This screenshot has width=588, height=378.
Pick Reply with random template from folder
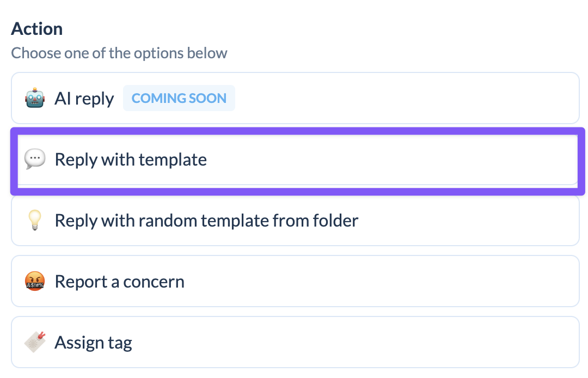click(296, 221)
